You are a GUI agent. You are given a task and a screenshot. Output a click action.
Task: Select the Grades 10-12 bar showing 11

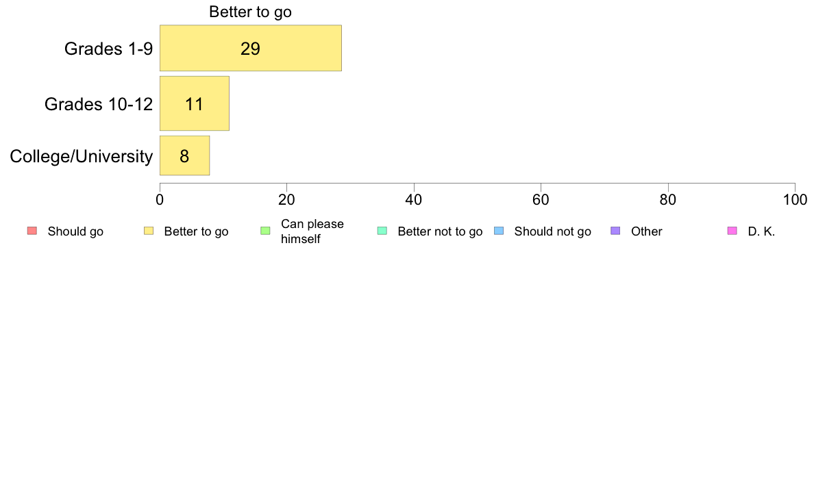(195, 104)
